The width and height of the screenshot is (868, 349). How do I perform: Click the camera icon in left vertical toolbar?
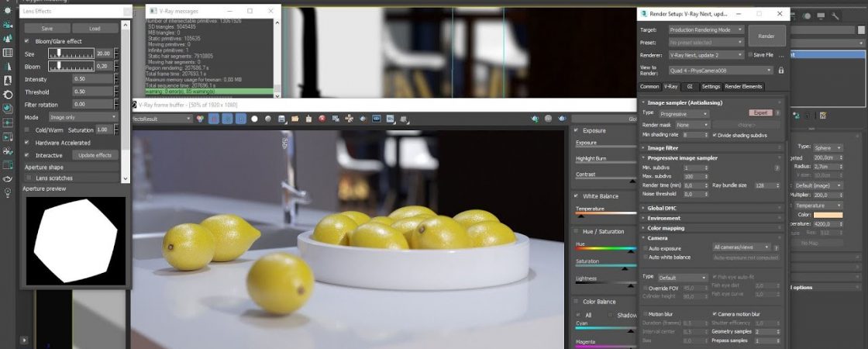[x=8, y=25]
